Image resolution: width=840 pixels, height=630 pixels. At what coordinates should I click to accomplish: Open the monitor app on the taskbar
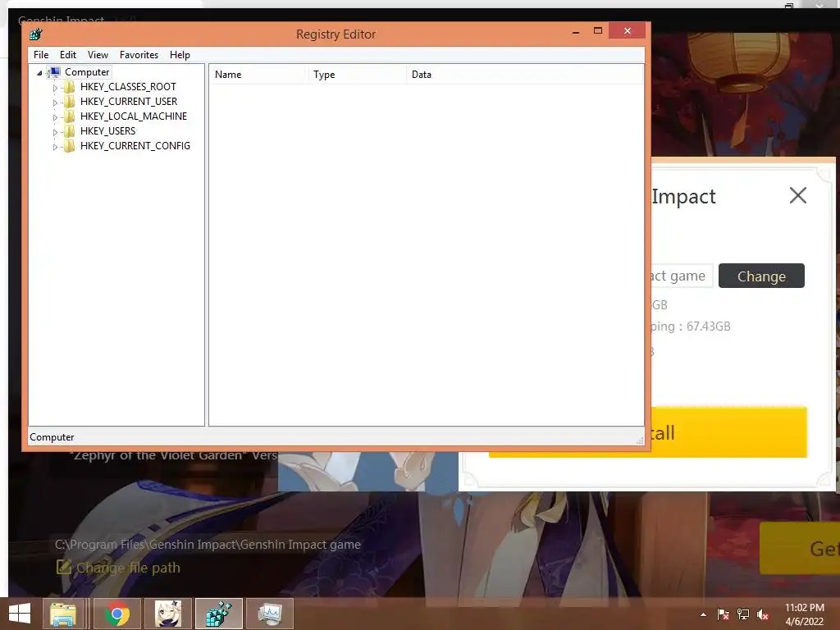tap(269, 614)
